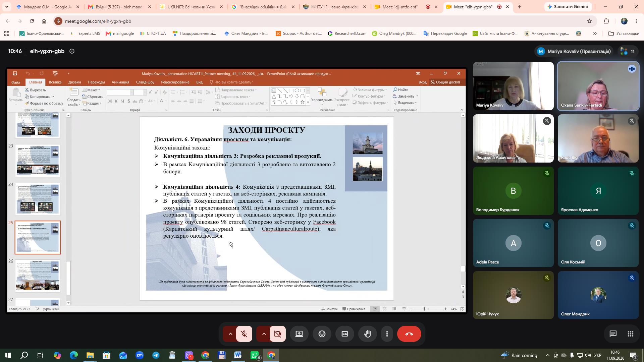Switch to the UKR.NET browser tab
This screenshot has width=644, height=362.
pos(191,7)
